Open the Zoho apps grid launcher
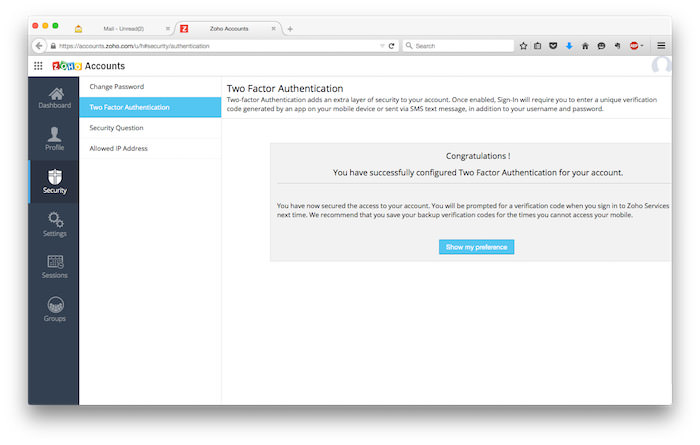700x445 pixels. (38, 66)
